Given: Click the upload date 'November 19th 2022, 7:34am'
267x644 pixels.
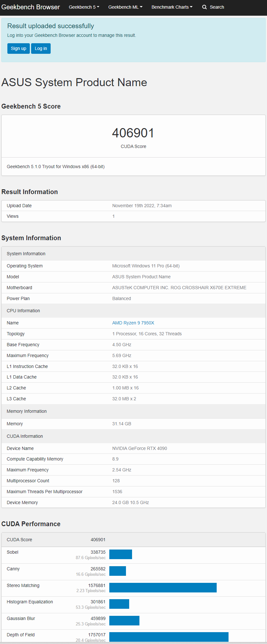Looking at the screenshot, I should [x=142, y=206].
